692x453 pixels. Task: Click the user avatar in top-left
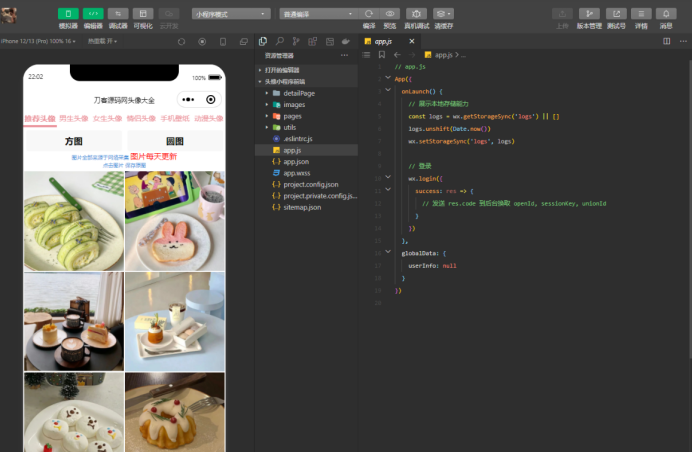tap(9, 15)
